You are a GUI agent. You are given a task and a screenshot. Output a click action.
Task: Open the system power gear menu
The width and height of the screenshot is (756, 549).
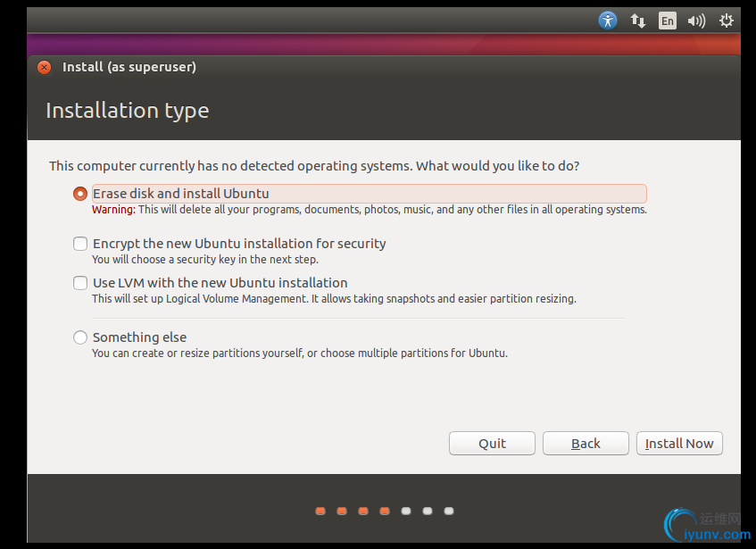[727, 21]
